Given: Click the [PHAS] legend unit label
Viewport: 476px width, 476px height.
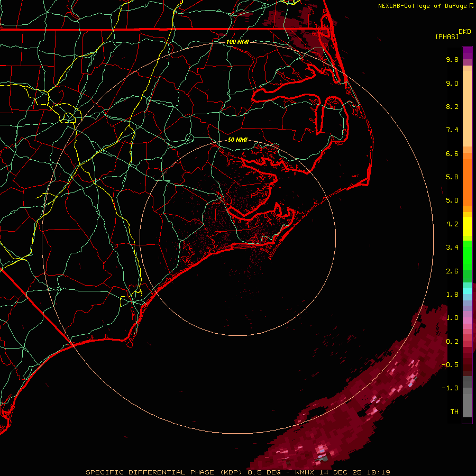Looking at the screenshot, I should click(447, 36).
